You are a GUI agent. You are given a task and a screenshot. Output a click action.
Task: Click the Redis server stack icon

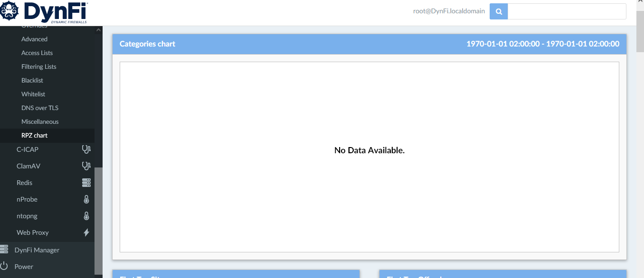tap(86, 183)
